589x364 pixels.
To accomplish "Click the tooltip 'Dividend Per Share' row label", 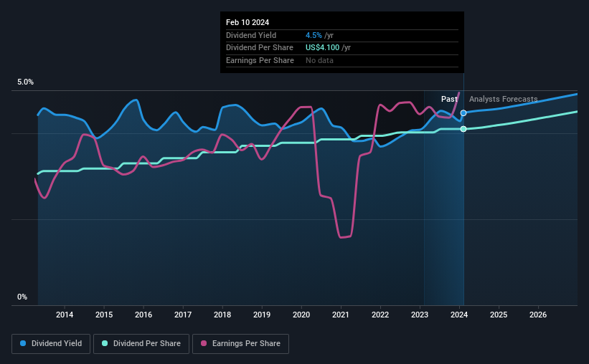I will 260,48.
